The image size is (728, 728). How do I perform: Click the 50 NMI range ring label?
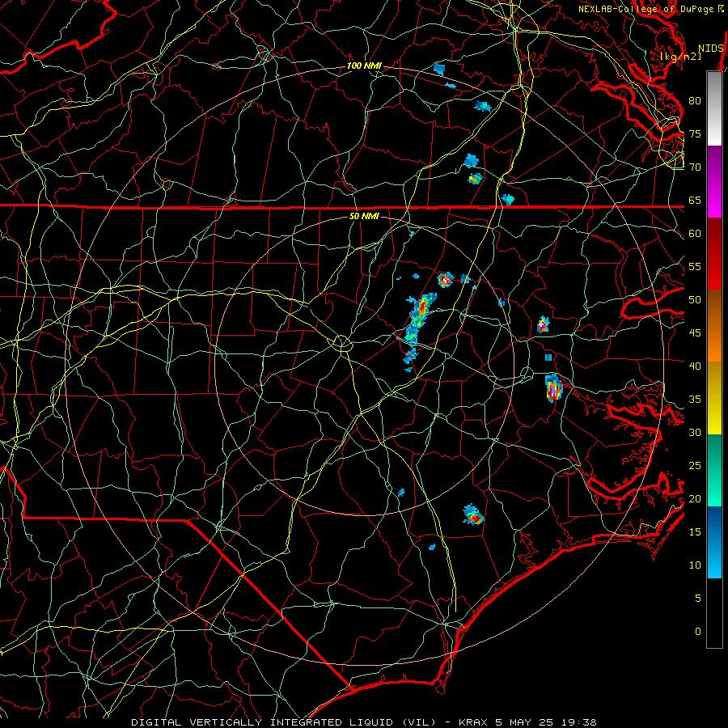pos(364,216)
